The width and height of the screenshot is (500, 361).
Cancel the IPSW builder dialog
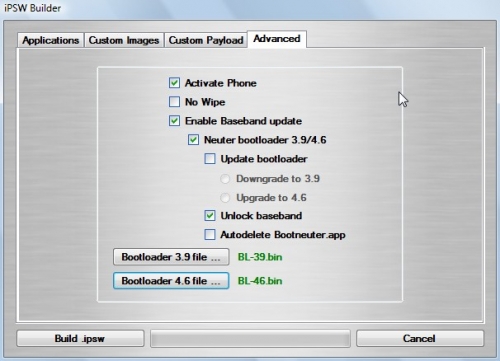(420, 339)
